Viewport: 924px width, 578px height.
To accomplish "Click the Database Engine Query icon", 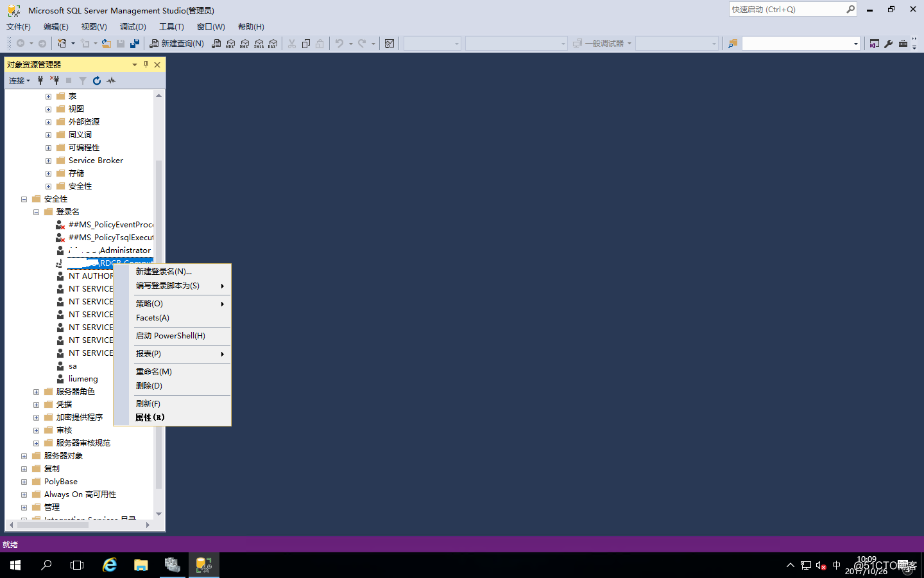I will coord(216,44).
